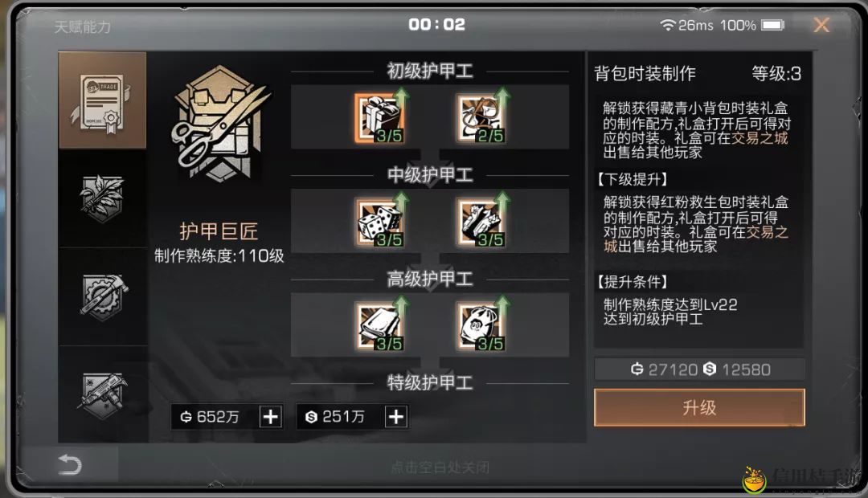Tap the 点击空白处关闭 hint text
The height and width of the screenshot is (498, 868).
440,467
